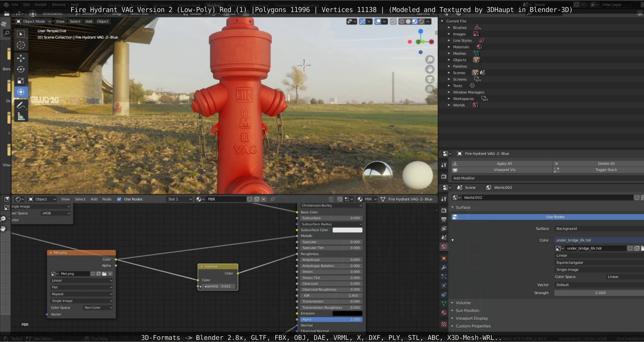Open Render properties tab icon
Viewport: 644px width, 342px height.
444,210
